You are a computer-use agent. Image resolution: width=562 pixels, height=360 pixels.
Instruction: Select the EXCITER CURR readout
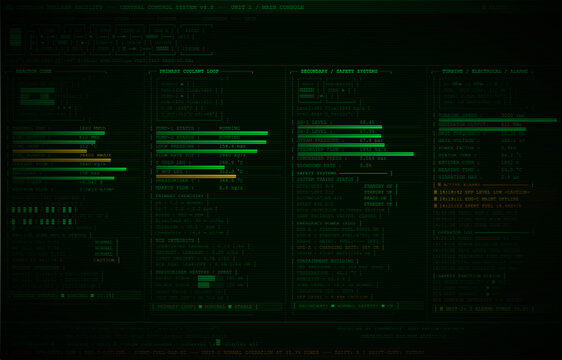click(480, 162)
